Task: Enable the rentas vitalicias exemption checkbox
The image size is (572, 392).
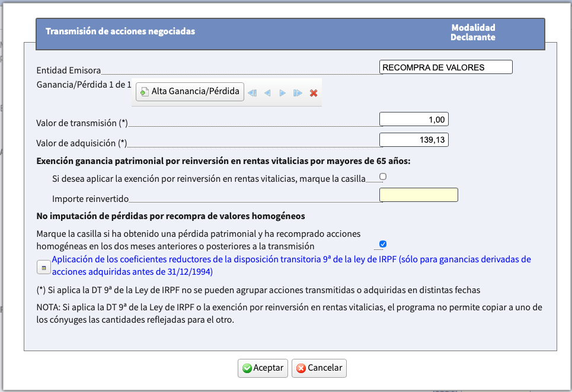Action: coord(383,175)
